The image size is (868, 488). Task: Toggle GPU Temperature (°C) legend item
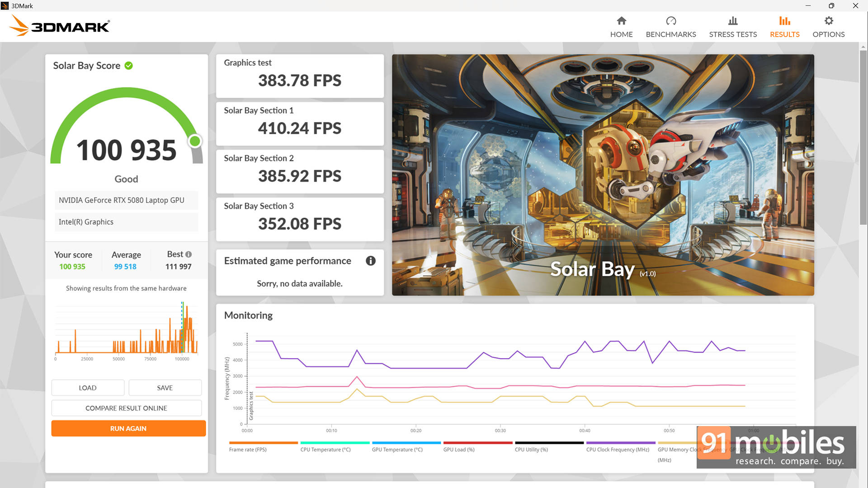pos(397,450)
